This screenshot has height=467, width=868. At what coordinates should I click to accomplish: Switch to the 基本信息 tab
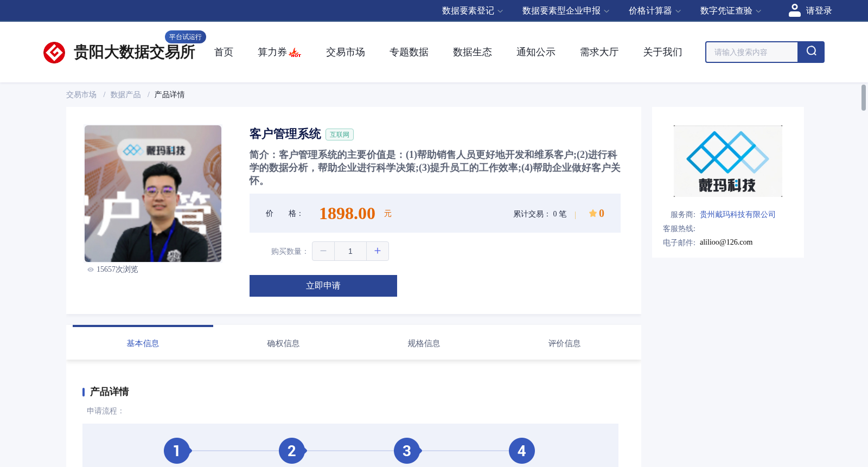tap(143, 343)
